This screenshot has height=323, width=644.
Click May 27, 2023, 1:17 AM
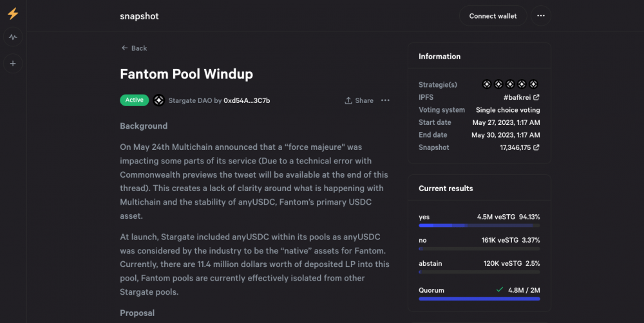tap(506, 122)
